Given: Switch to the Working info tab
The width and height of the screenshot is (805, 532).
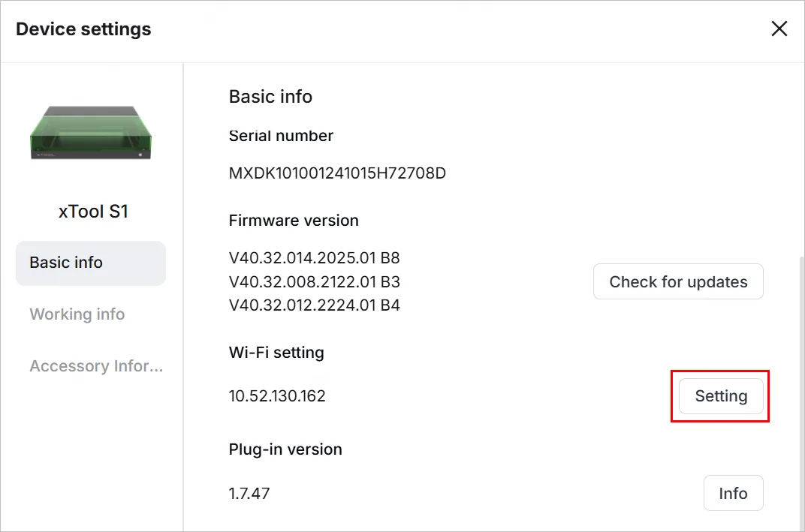Looking at the screenshot, I should pos(77,314).
